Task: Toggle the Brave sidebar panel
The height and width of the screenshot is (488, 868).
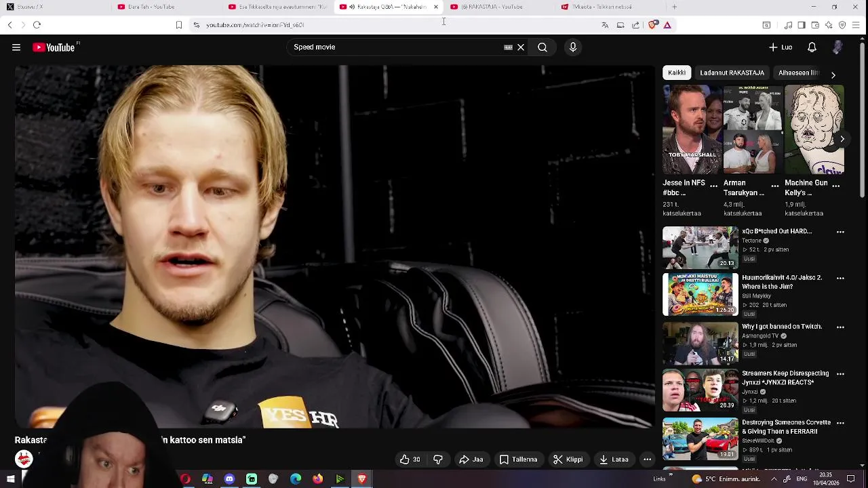Action: pyautogui.click(x=802, y=25)
